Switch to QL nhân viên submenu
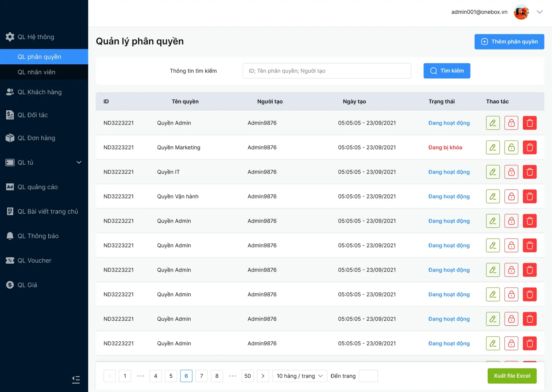 coord(37,72)
